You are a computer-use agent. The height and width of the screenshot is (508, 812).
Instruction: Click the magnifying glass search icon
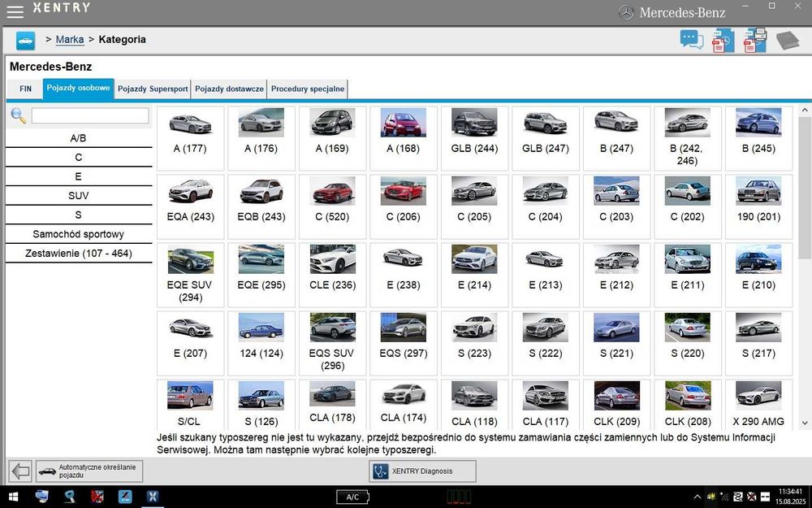(18, 116)
